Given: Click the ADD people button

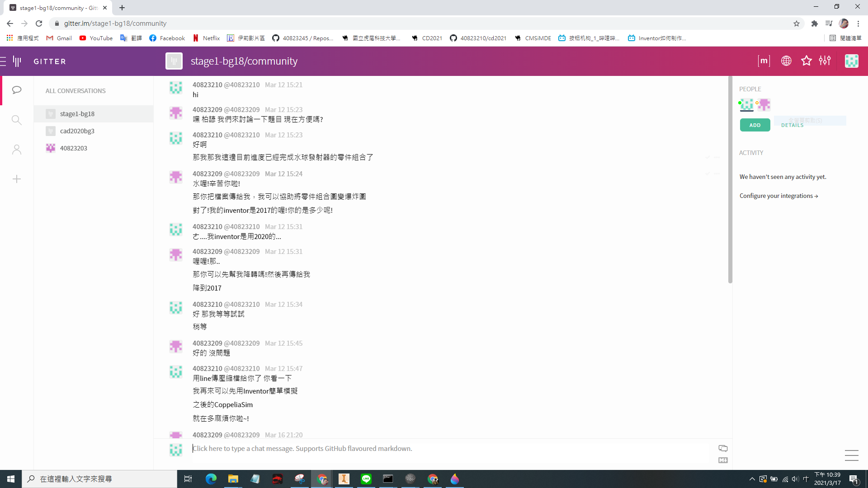Looking at the screenshot, I should [x=755, y=125].
